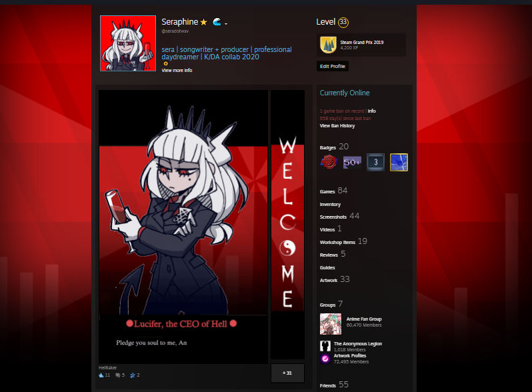Open the WELCOME vertical artwork image

(287, 225)
